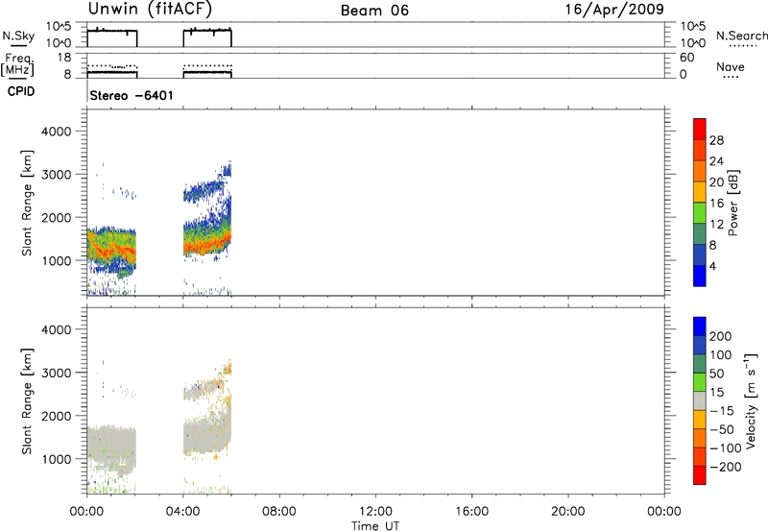Click the '4000' tick of power panel
The width and height of the screenshot is (768, 532).
coord(57,132)
